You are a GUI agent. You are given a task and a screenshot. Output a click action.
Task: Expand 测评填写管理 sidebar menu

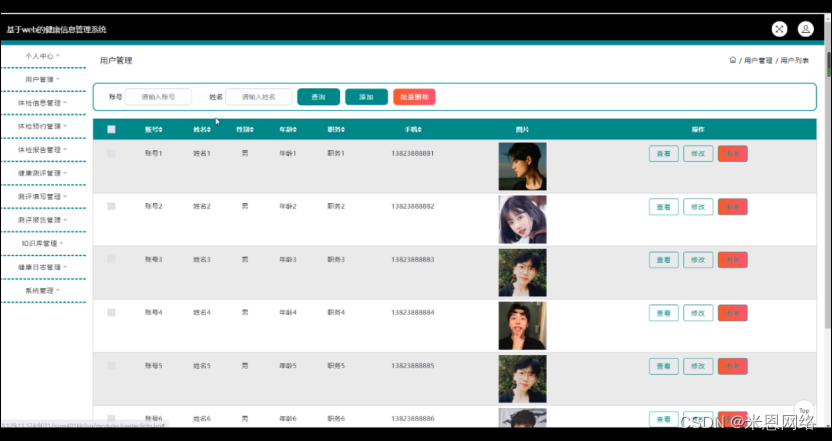coord(42,196)
